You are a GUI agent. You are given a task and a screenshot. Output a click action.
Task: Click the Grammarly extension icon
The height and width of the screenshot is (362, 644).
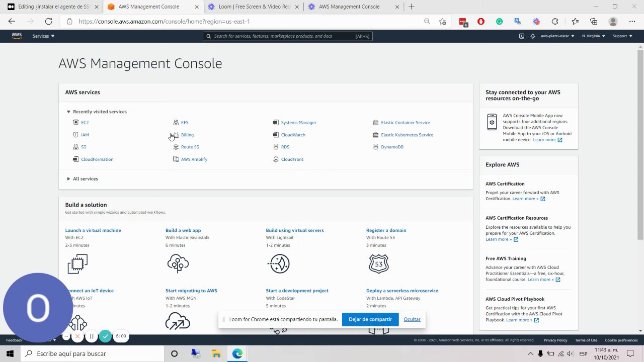499,22
